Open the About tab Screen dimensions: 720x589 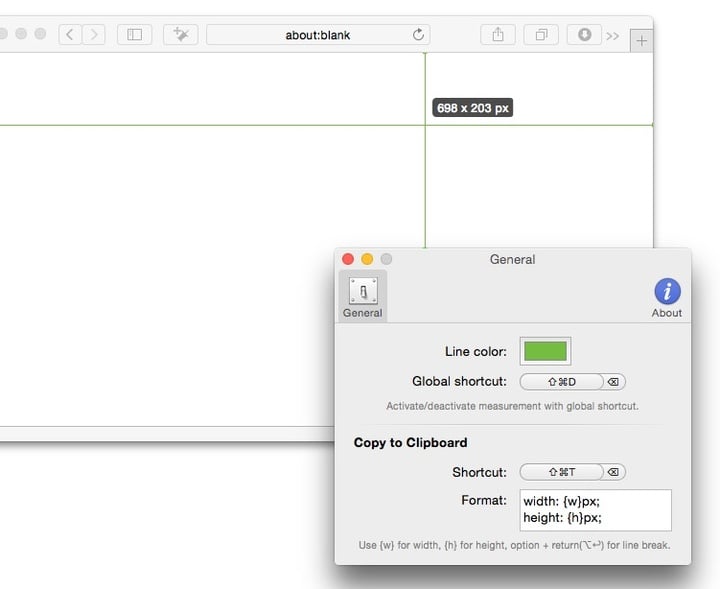click(x=666, y=296)
